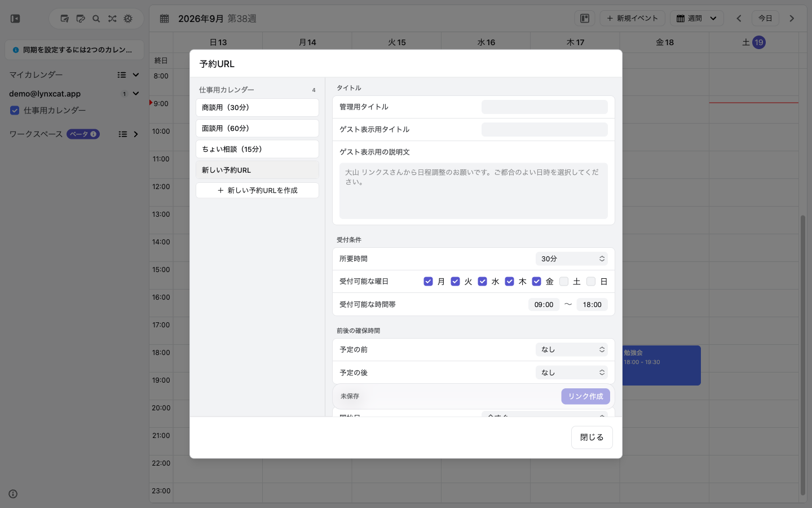Image resolution: width=812 pixels, height=508 pixels.
Task: Click the 勉強会 event block on Friday
Action: pyautogui.click(x=661, y=365)
